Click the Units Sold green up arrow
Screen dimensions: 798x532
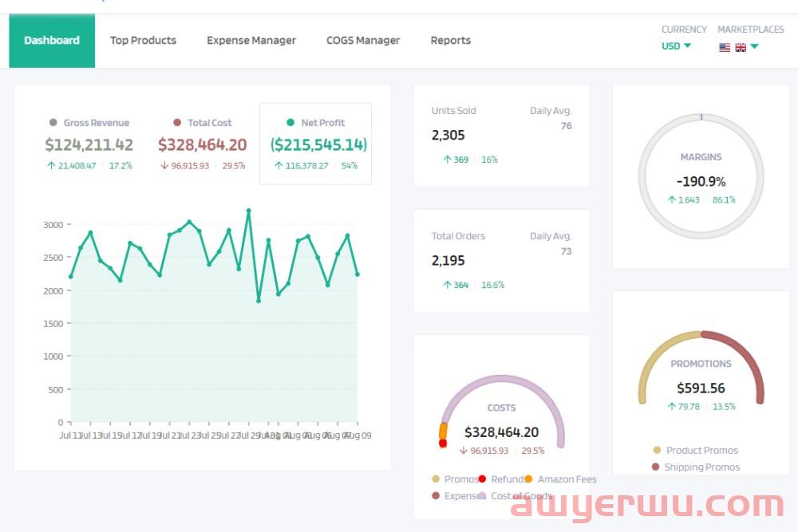[447, 160]
